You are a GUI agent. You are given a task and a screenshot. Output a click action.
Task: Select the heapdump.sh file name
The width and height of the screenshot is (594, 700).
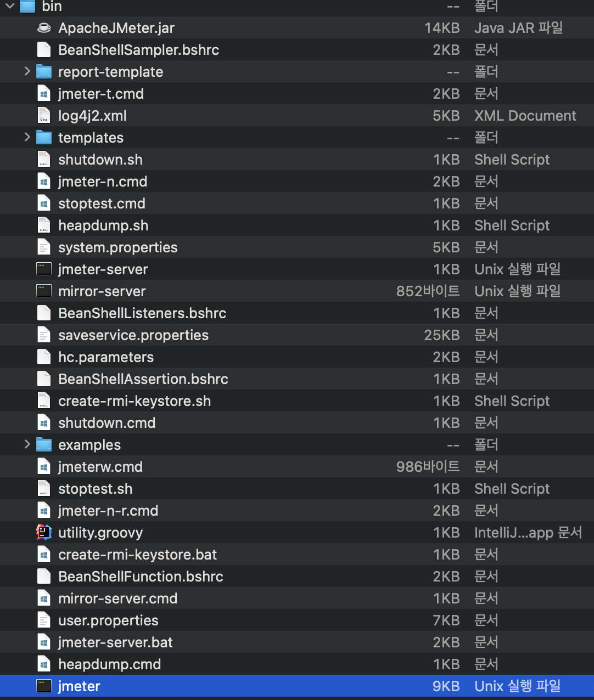coord(103,225)
